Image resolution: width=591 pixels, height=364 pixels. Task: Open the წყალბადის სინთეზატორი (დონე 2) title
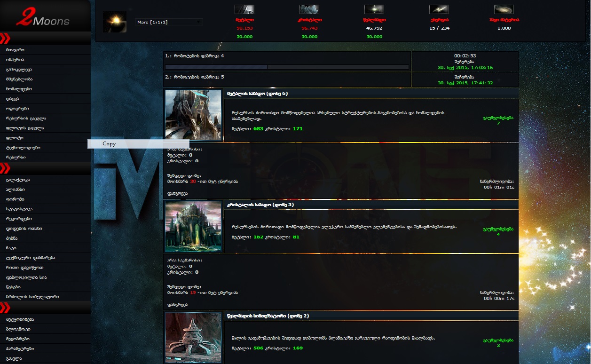(268, 316)
